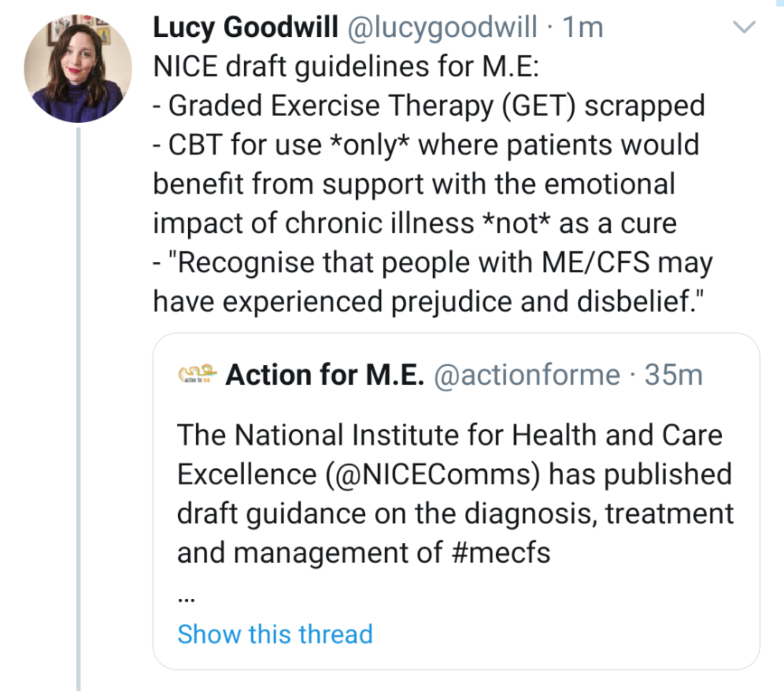
Task: Click the emphasized "*only*" word
Action: click(370, 145)
